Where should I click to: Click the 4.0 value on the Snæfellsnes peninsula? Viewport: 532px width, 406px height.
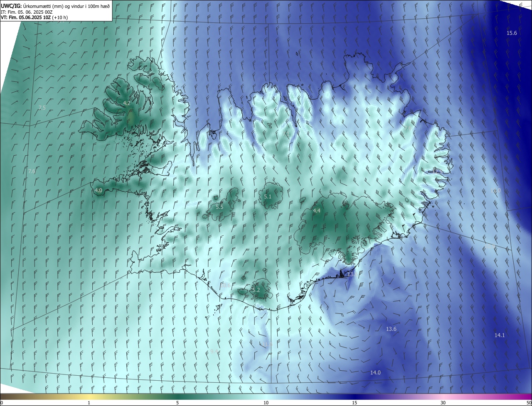(99, 190)
